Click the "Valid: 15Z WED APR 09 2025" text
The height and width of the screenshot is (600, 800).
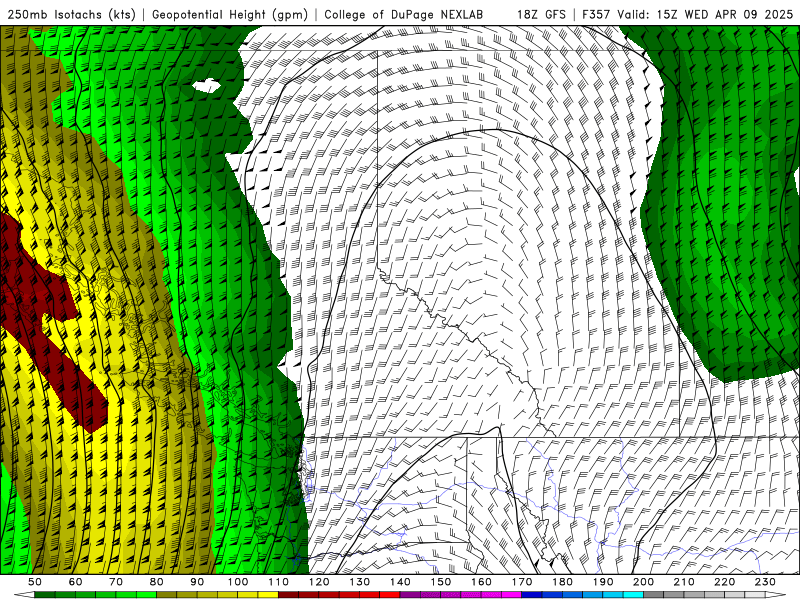pyautogui.click(x=705, y=15)
